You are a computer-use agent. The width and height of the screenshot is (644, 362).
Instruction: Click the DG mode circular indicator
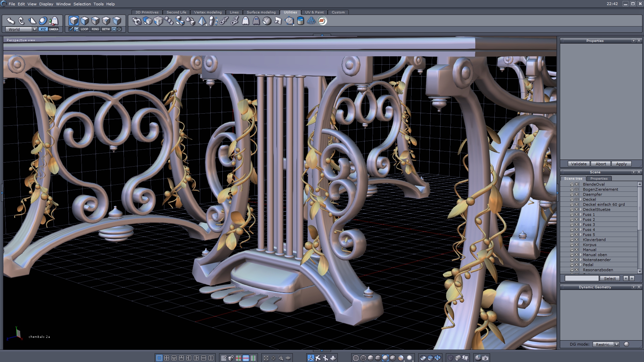(x=626, y=344)
